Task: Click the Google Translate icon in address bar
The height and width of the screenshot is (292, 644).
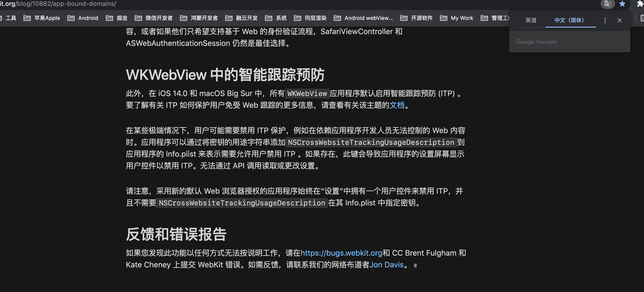Action: tap(608, 4)
